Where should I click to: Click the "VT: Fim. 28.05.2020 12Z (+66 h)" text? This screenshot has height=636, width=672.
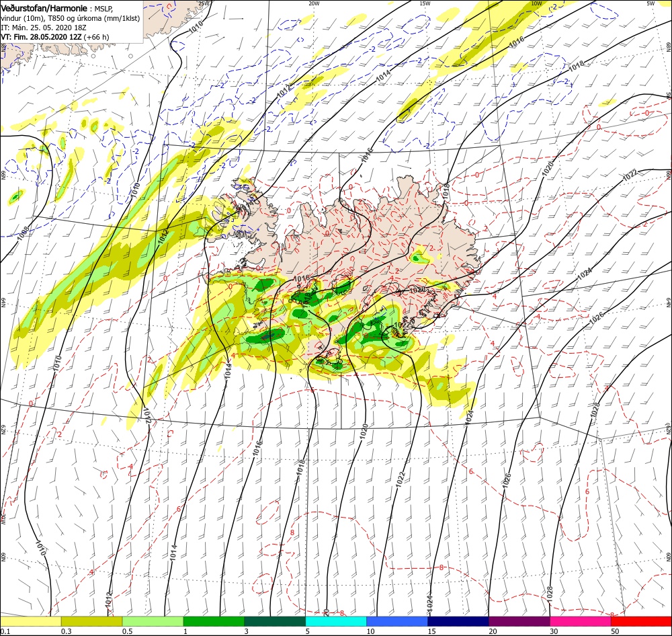pyautogui.click(x=55, y=37)
